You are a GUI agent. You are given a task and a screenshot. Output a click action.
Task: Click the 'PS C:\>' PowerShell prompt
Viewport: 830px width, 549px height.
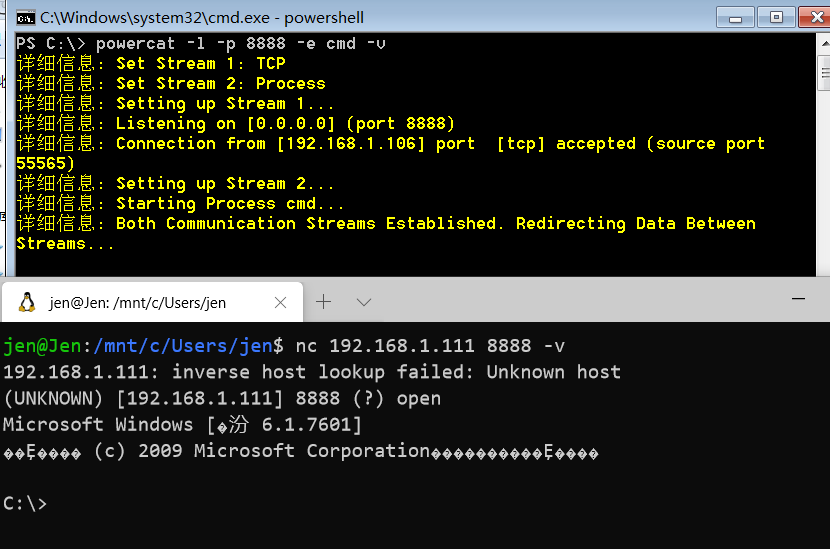(50, 43)
